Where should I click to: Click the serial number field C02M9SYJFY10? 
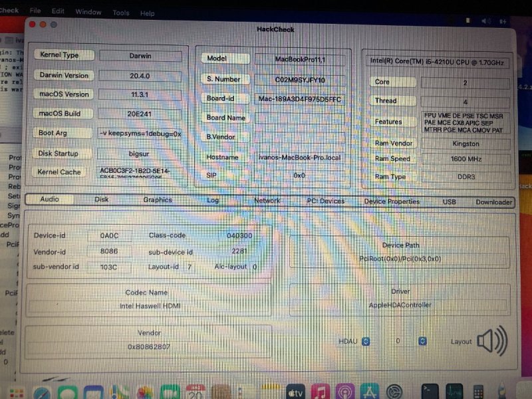300,80
